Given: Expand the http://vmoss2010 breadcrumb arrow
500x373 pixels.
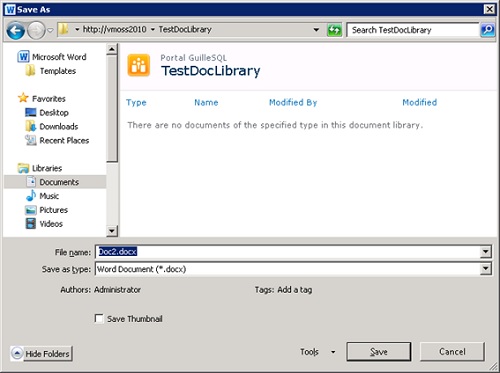Looking at the screenshot, I should click(77, 30).
